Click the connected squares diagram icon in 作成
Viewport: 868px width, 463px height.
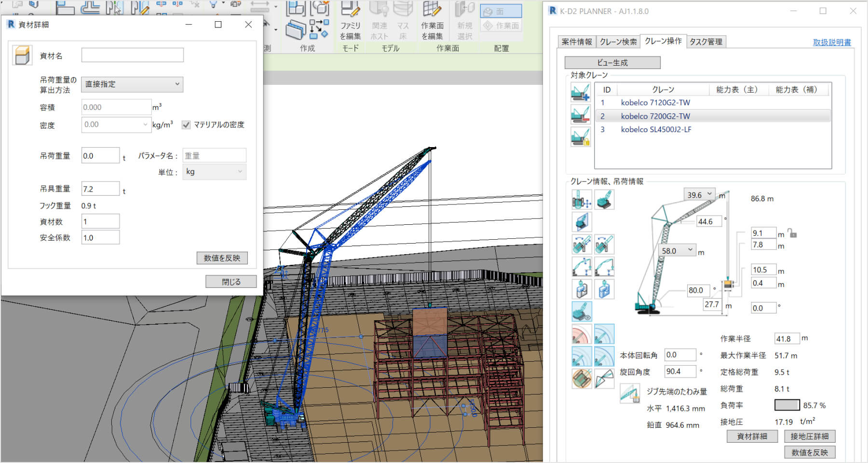tap(319, 29)
